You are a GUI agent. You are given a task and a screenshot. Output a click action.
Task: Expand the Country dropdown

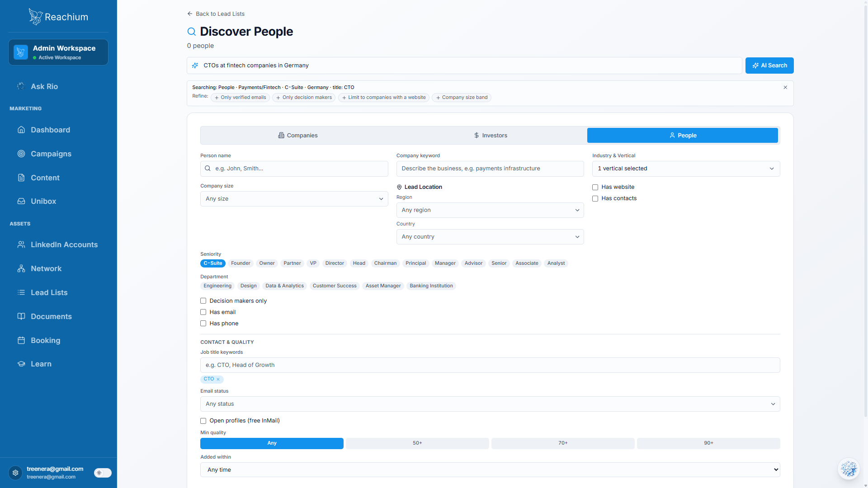click(x=490, y=237)
